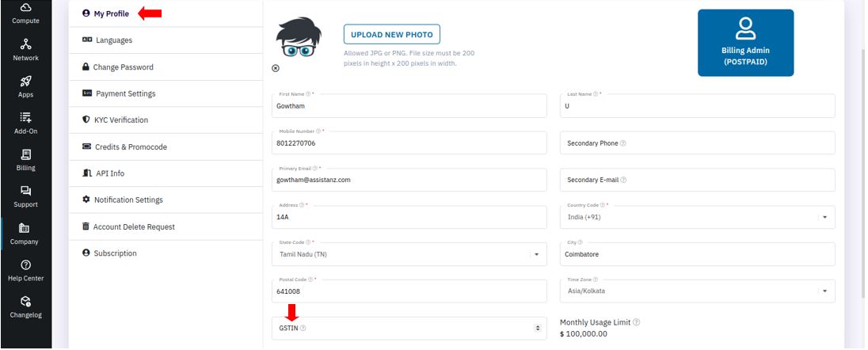Click the GSTIN field stepper arrows
Image resolution: width=868 pixels, height=350 pixels.
point(537,329)
